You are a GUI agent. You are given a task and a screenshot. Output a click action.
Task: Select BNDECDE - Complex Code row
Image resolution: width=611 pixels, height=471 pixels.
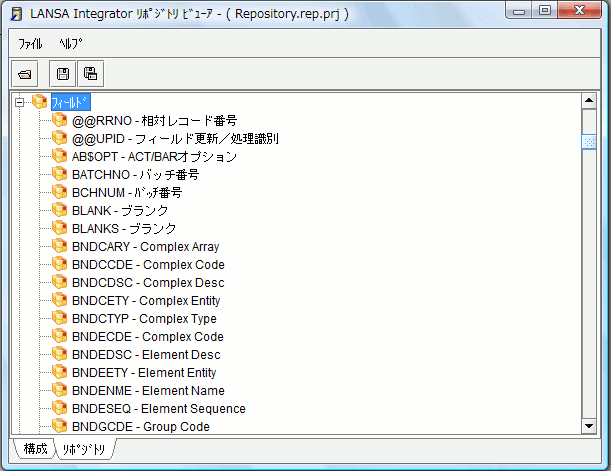tap(148, 336)
